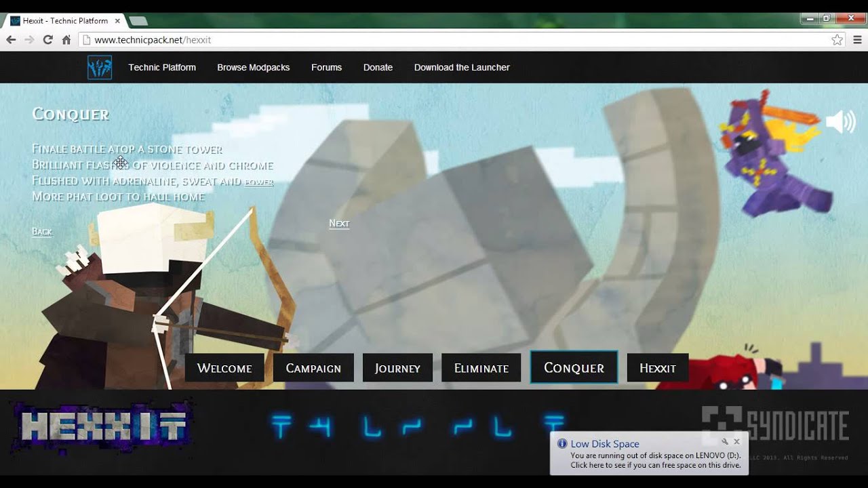Viewport: 868px width, 488px height.
Task: Open the Forums nav link
Action: point(326,68)
